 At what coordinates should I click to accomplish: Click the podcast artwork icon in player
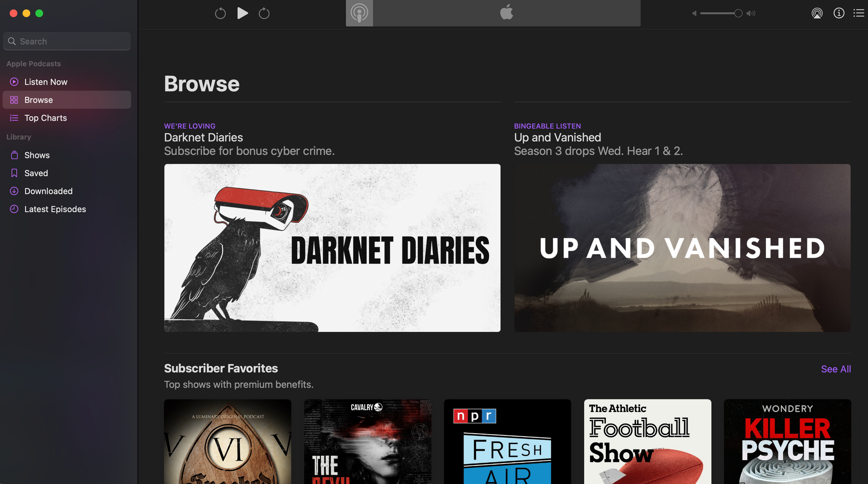point(359,13)
